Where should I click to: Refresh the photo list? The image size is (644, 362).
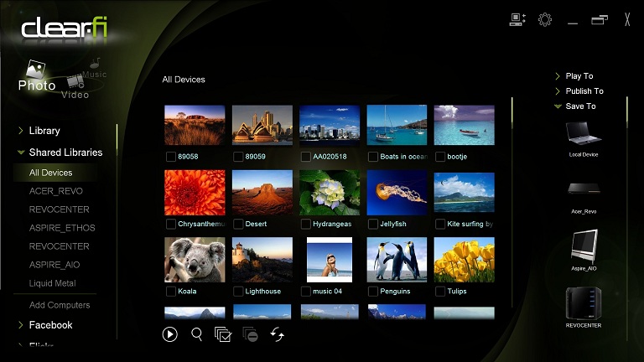coord(278,334)
